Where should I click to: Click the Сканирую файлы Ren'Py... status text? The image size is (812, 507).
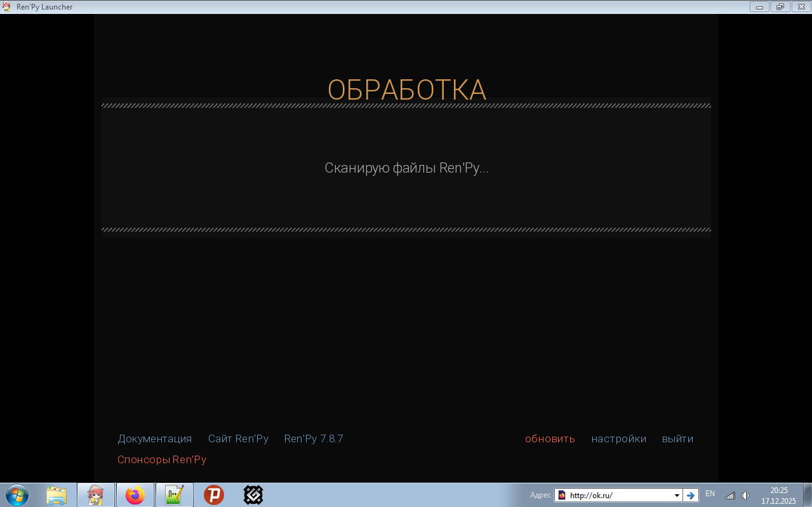(x=406, y=168)
